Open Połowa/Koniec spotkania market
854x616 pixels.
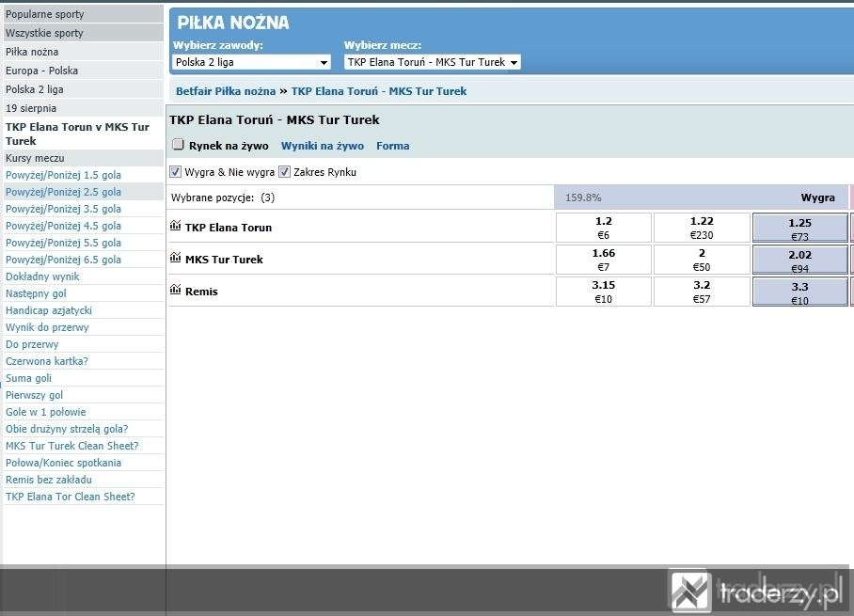pos(63,463)
